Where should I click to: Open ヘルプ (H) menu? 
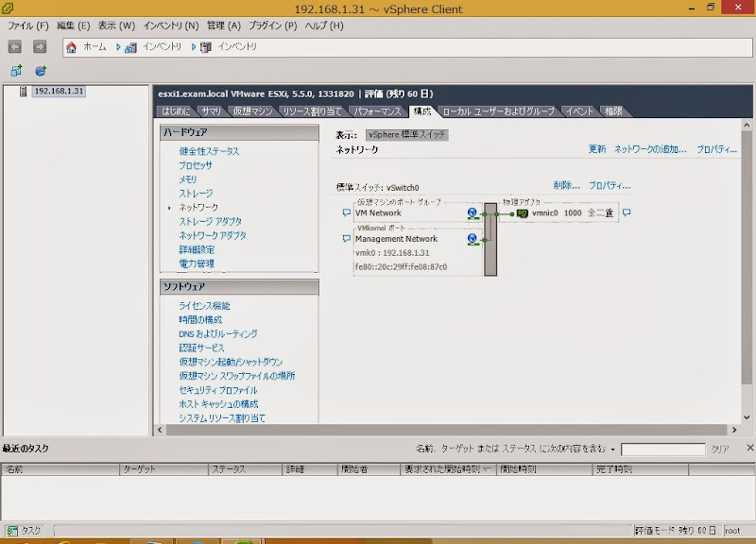[324, 26]
